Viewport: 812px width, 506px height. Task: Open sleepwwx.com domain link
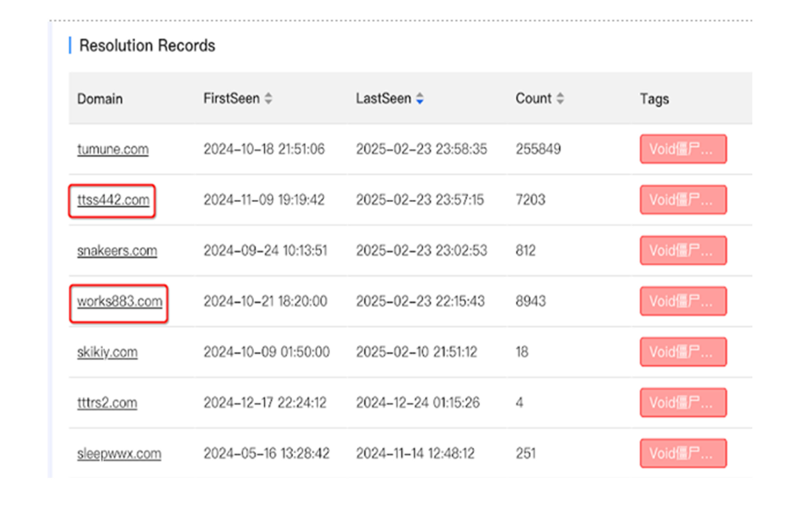click(x=119, y=454)
